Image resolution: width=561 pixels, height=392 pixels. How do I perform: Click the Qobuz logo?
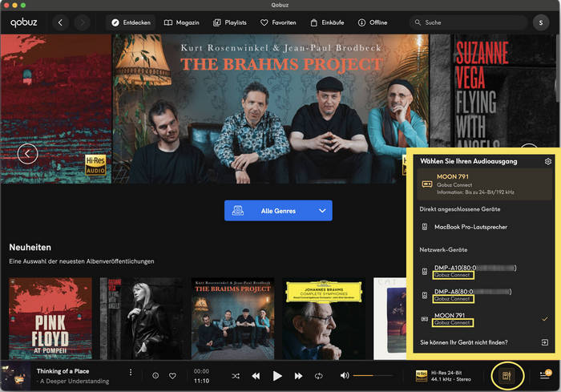23,22
